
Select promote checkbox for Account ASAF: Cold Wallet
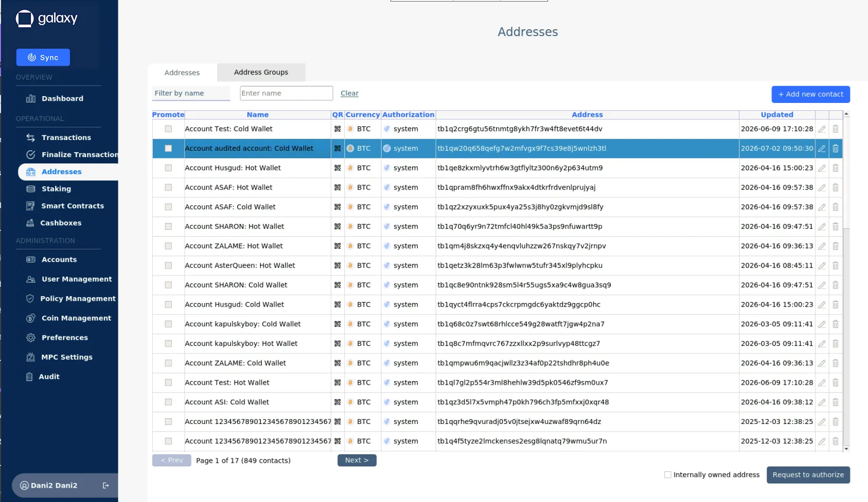tap(168, 207)
